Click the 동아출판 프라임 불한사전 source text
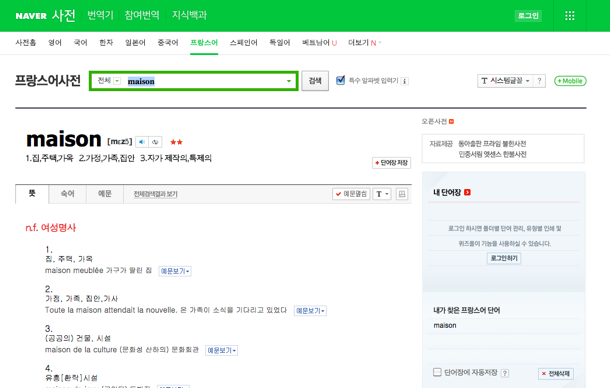The height and width of the screenshot is (388, 610). click(492, 144)
